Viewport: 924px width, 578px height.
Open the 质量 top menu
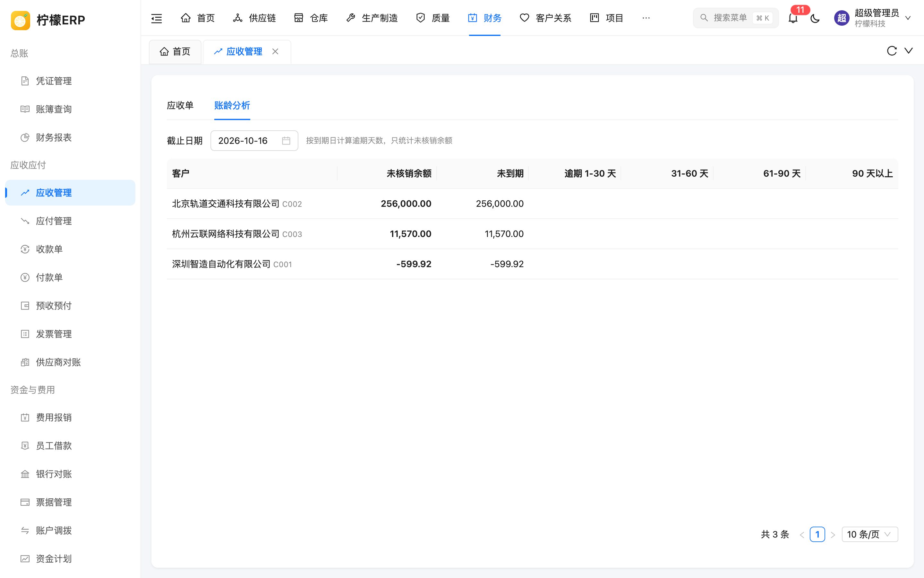pos(432,18)
